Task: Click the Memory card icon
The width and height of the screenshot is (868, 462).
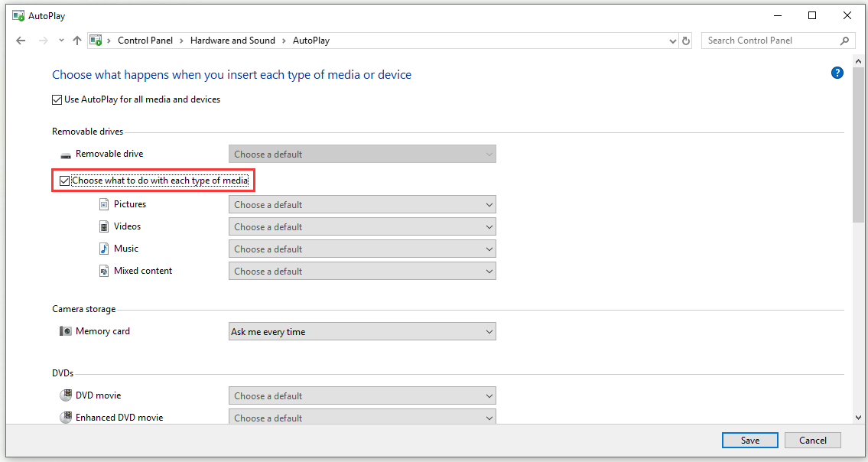Action: click(66, 330)
